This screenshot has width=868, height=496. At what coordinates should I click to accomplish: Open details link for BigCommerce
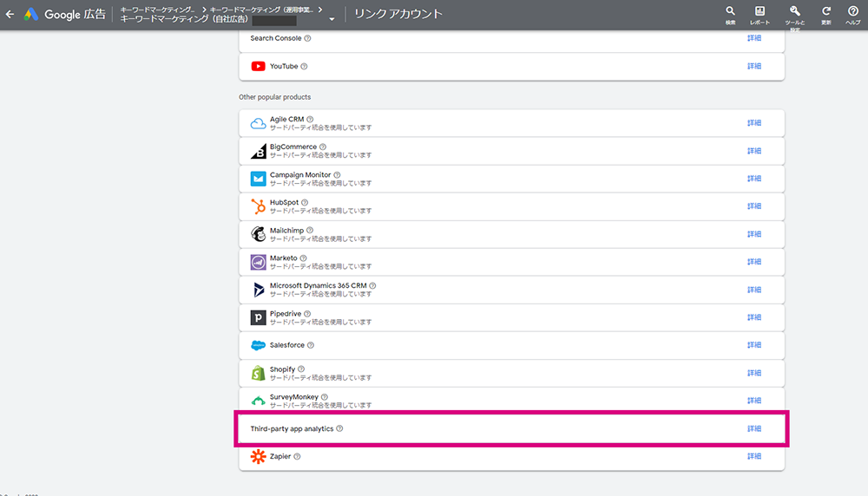click(x=754, y=151)
